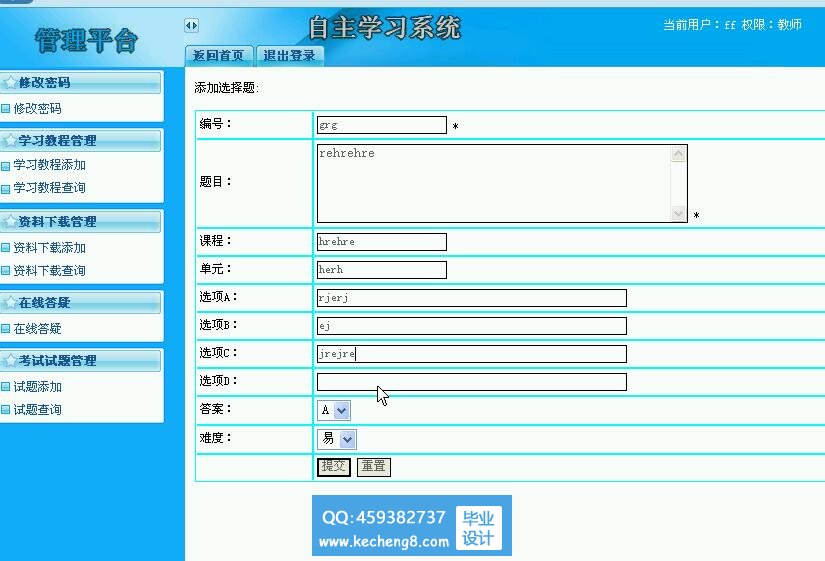Viewport: 825px width, 561px height.
Task: Click the 题目 textarea scroll down arrow
Action: (679, 213)
